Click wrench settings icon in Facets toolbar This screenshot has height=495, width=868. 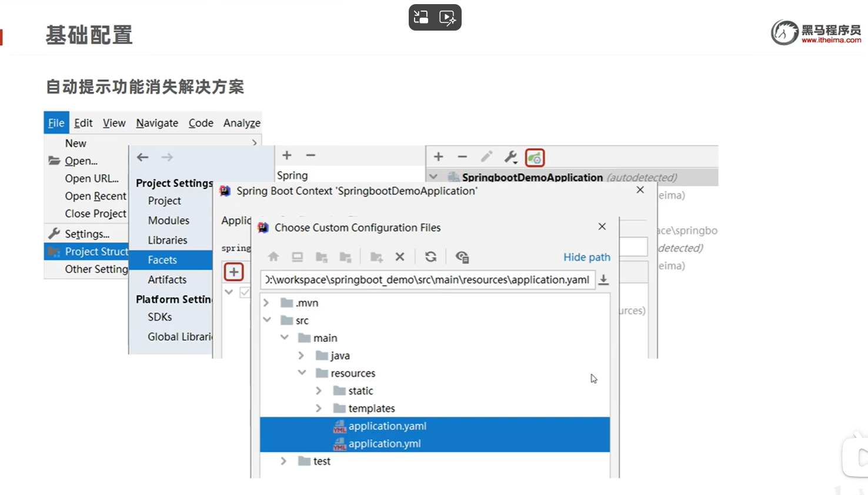[510, 157]
